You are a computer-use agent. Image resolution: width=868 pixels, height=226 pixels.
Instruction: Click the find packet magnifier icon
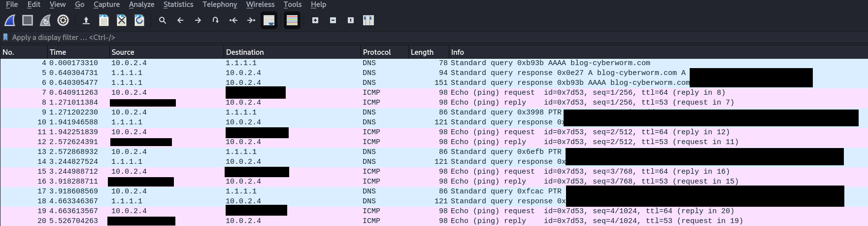(x=162, y=20)
